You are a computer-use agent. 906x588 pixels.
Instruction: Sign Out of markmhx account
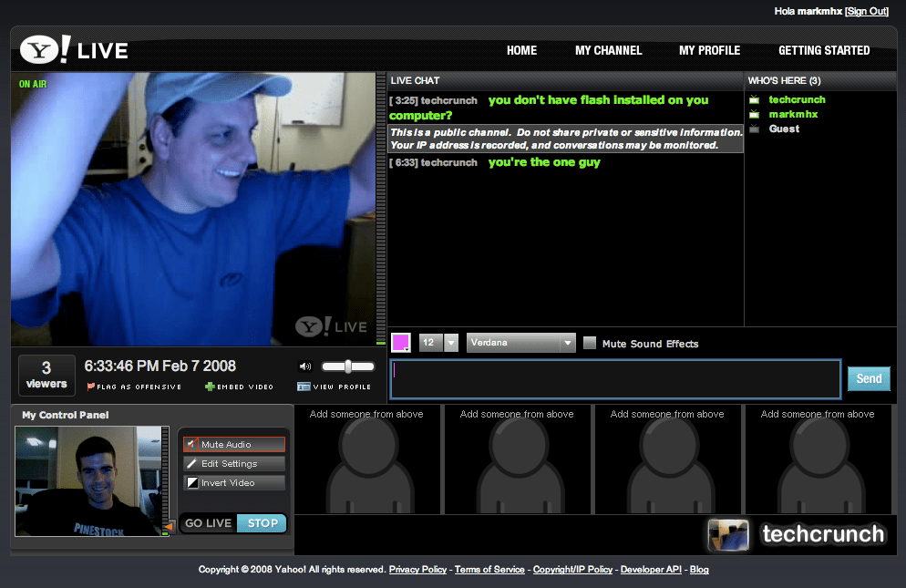[866, 11]
